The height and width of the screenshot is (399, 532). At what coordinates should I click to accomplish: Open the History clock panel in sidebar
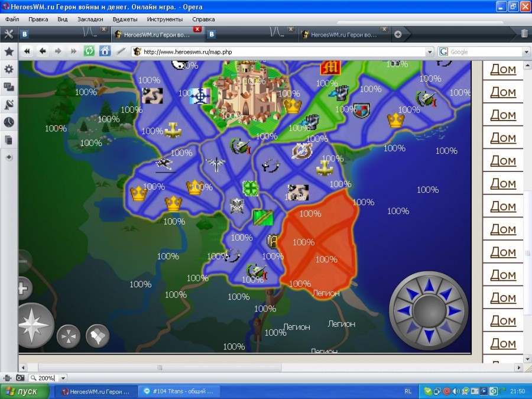(x=9, y=122)
